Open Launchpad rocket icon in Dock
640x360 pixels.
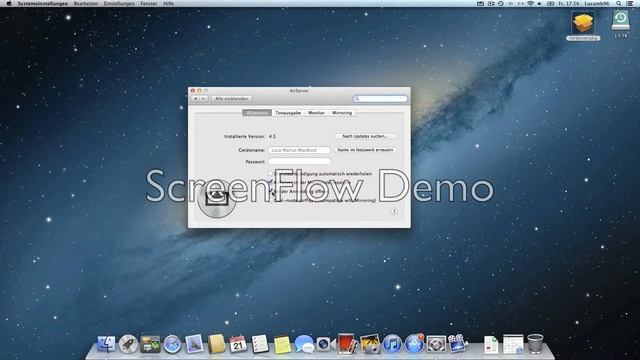point(128,344)
